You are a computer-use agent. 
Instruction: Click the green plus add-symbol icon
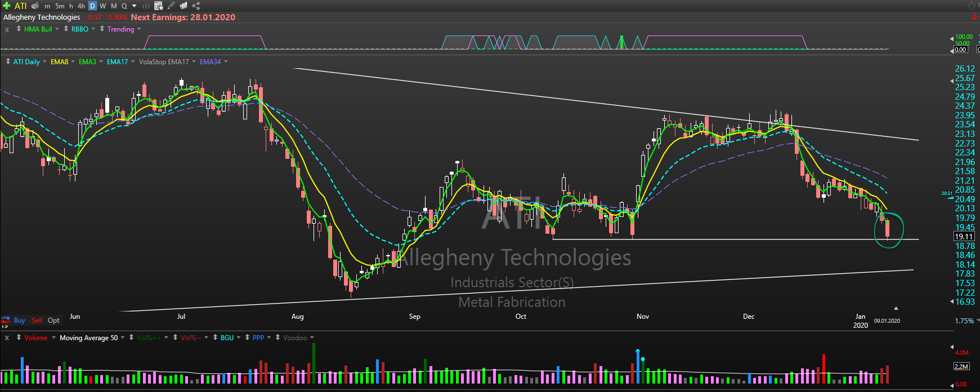point(6,6)
